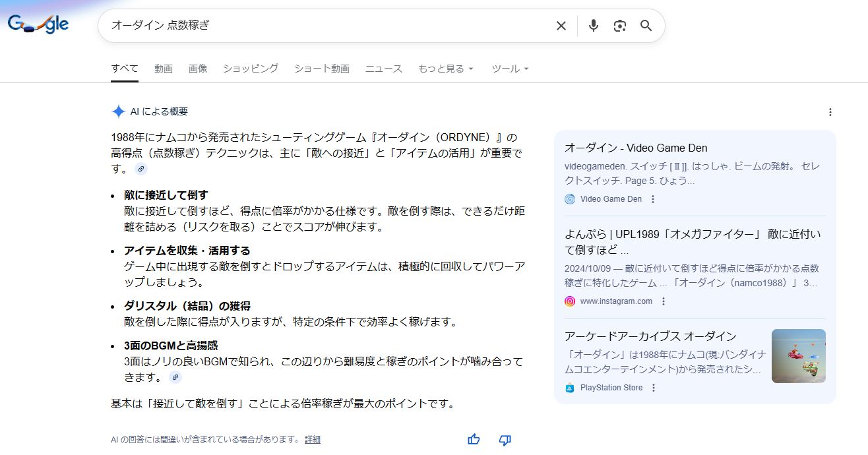This screenshot has height=455, width=868.
Task: Expand the もっと見る dropdown
Action: pos(446,69)
